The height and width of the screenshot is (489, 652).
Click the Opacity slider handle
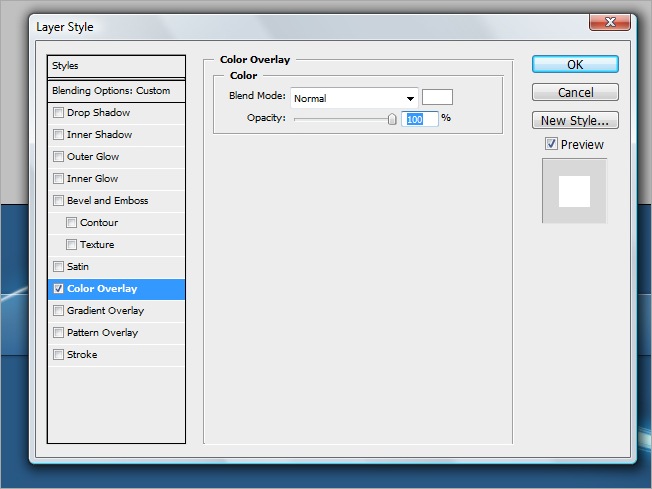point(392,119)
